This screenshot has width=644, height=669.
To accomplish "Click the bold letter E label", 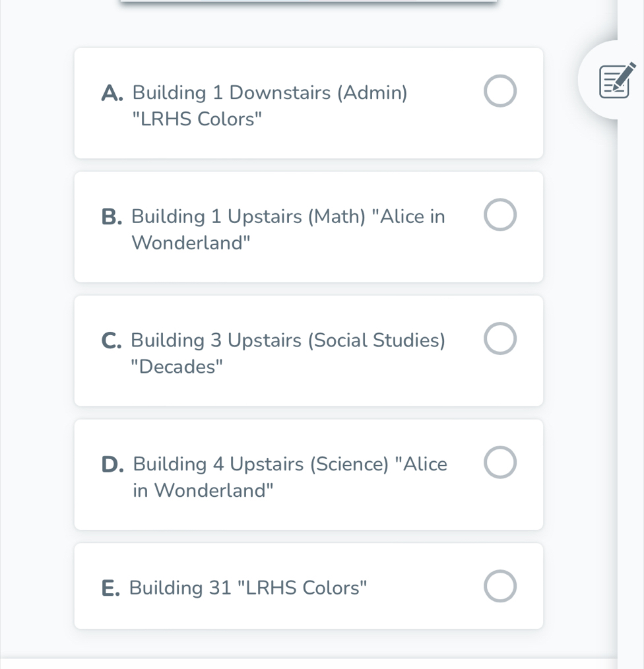I will [110, 588].
